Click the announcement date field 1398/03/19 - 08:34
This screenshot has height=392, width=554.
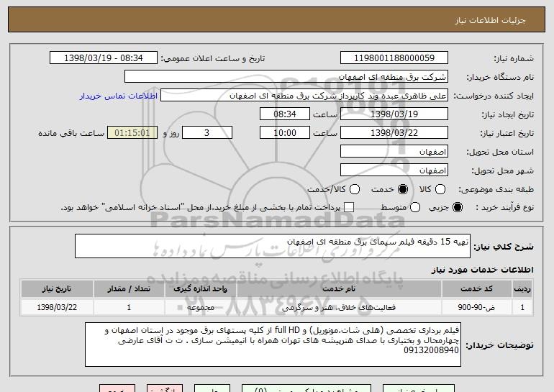pos(104,58)
